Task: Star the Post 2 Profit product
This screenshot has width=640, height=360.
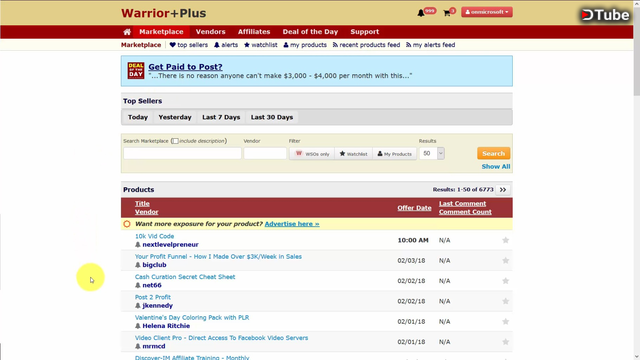Action: tap(505, 301)
